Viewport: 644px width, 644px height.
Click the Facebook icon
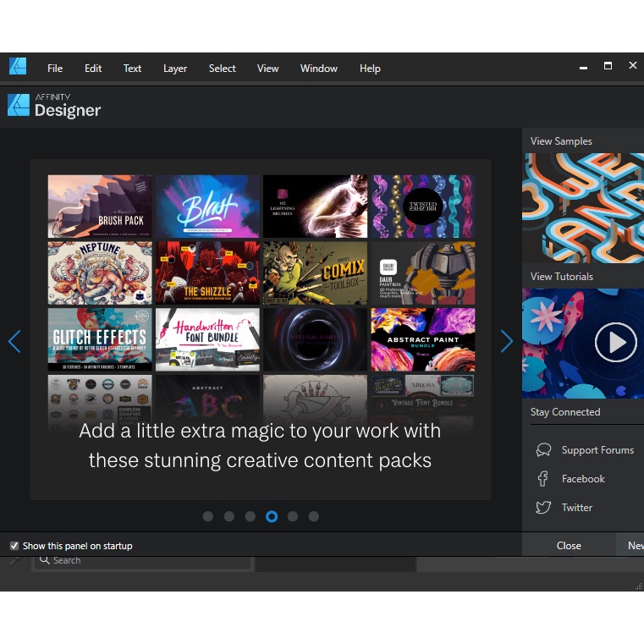click(543, 479)
